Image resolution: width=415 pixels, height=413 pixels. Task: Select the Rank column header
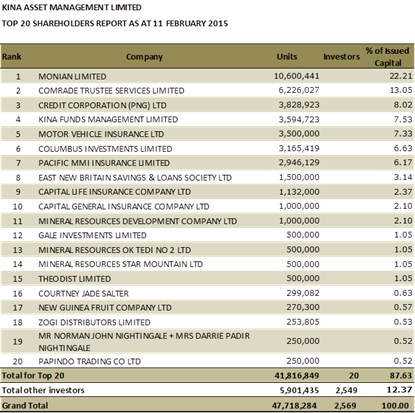(12, 57)
